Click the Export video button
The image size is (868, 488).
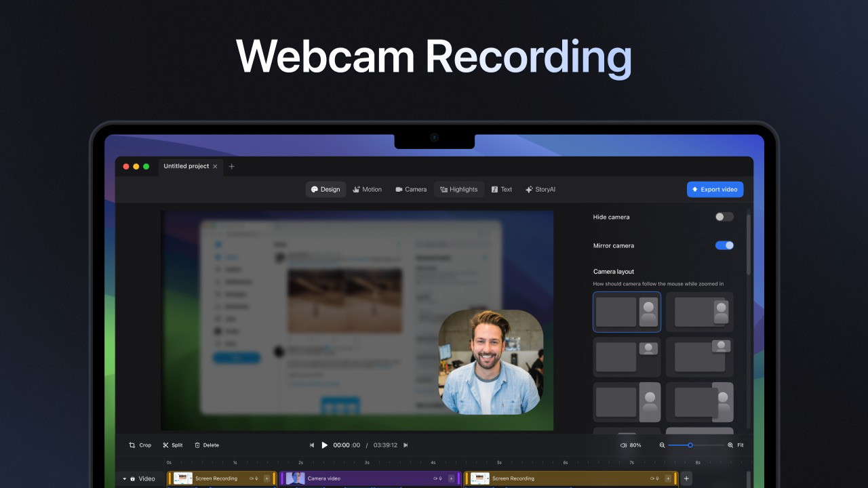715,190
